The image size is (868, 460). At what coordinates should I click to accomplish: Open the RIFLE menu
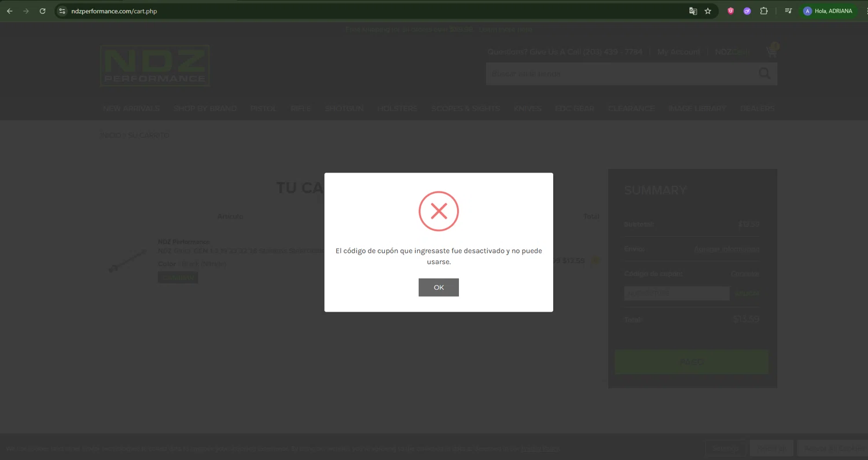301,108
